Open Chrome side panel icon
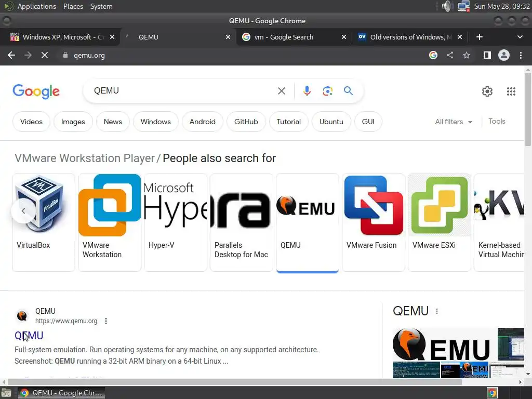The image size is (532, 399). coord(487,55)
